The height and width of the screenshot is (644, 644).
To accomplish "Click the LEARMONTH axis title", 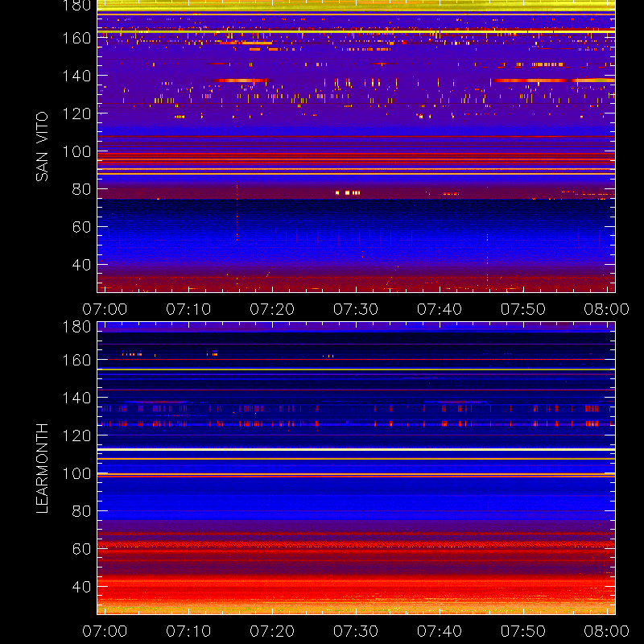I will point(42,469).
